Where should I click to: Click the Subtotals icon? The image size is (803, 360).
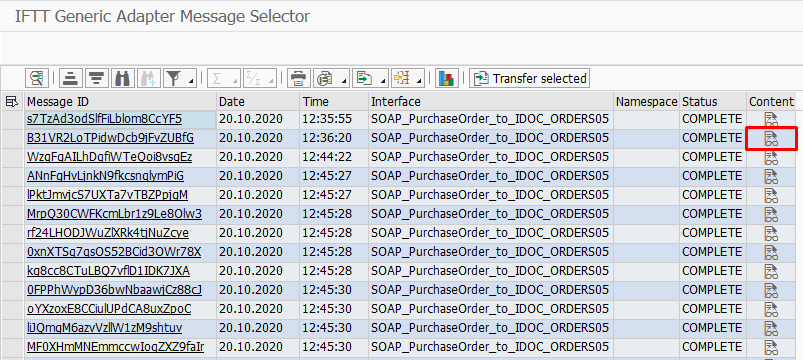(x=254, y=78)
